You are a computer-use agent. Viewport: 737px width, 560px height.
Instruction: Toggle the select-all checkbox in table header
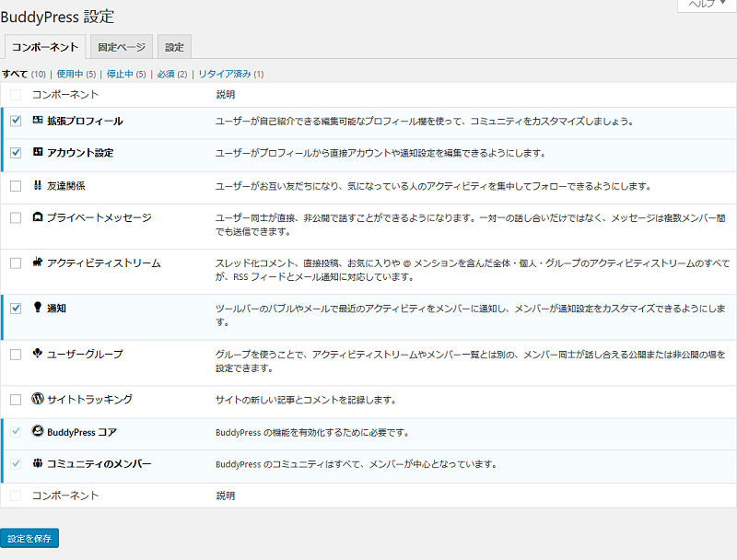(16, 95)
